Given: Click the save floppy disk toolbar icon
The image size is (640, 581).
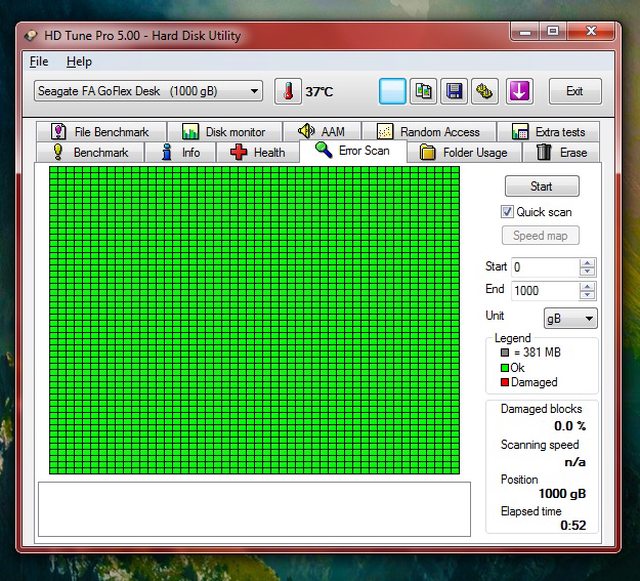Looking at the screenshot, I should click(454, 91).
